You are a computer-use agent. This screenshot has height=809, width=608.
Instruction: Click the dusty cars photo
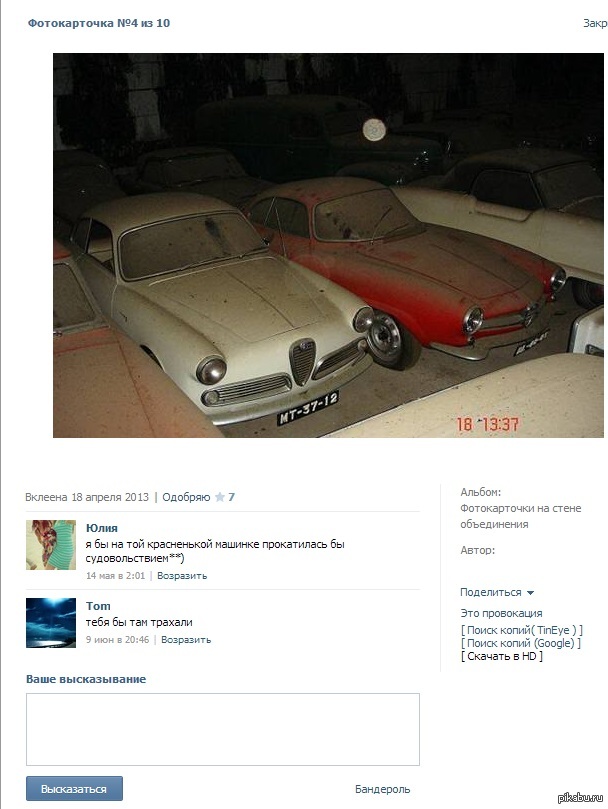click(328, 245)
